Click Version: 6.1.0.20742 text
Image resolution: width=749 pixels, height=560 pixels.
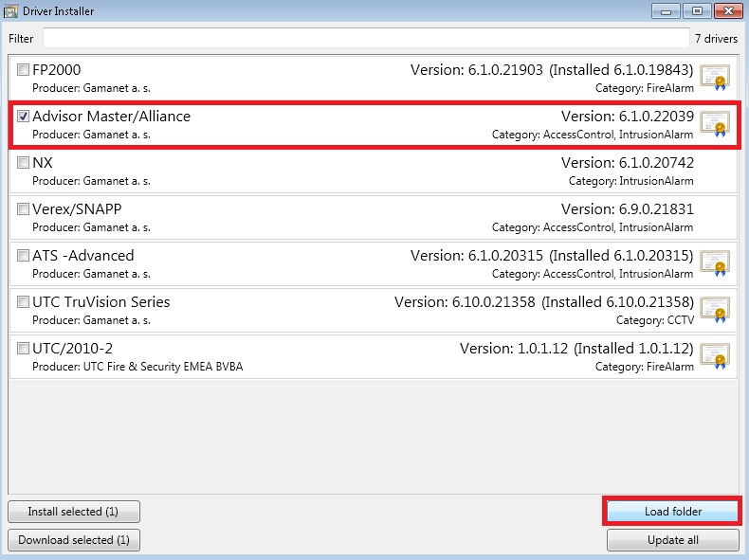click(x=628, y=162)
